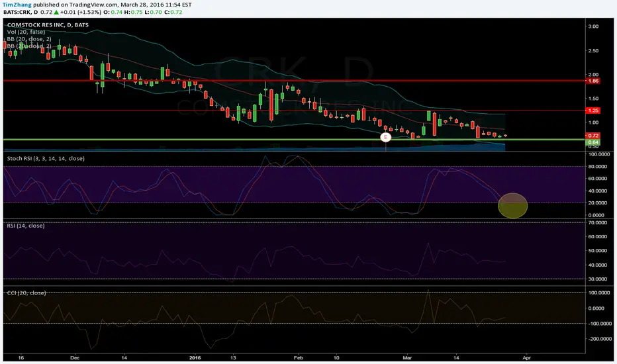
Task: Select the CCI (20, close) indicator label
Action: [x=26, y=293]
